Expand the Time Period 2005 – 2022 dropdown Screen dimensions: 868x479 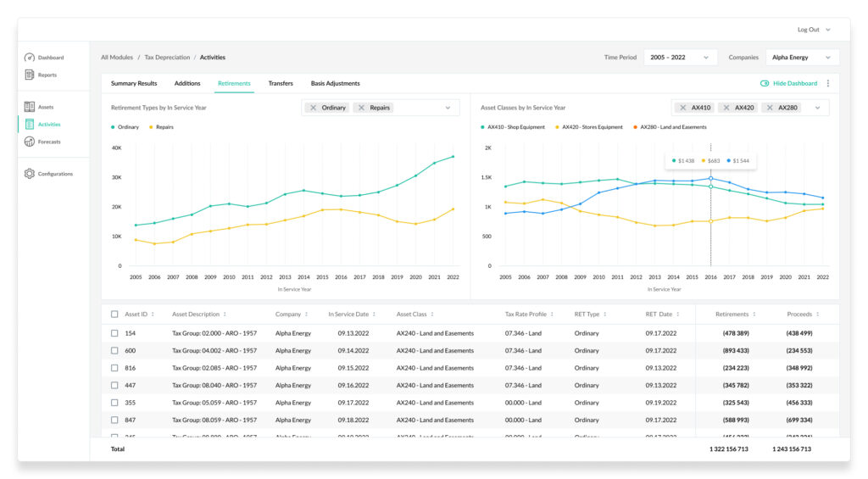pyautogui.click(x=680, y=57)
